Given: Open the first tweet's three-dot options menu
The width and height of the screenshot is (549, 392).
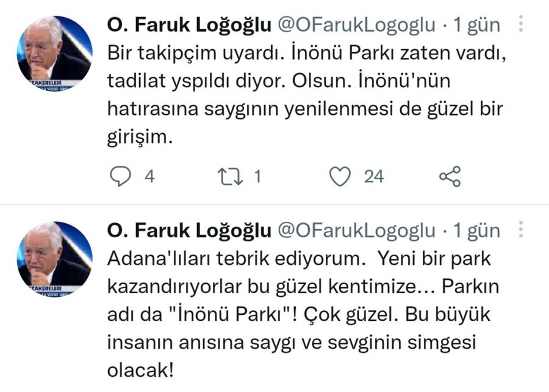Looking at the screenshot, I should [522, 24].
